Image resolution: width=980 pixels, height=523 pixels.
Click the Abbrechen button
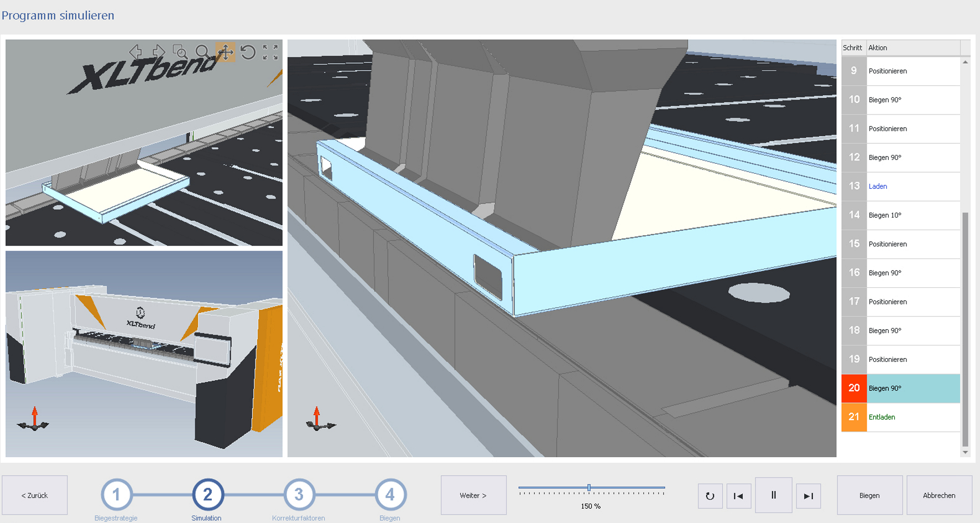(940, 495)
